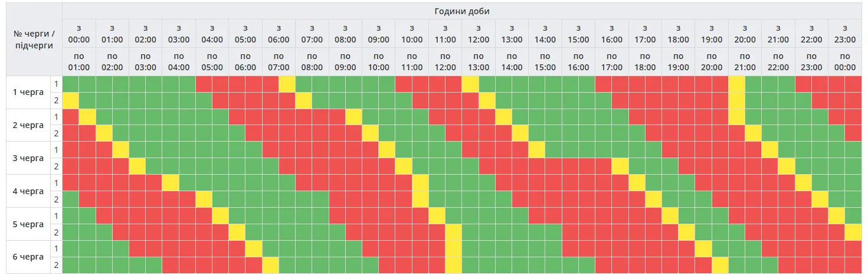This screenshot has width=868, height=275.
Task: Select the '6 черга' row label
Action: [28, 257]
